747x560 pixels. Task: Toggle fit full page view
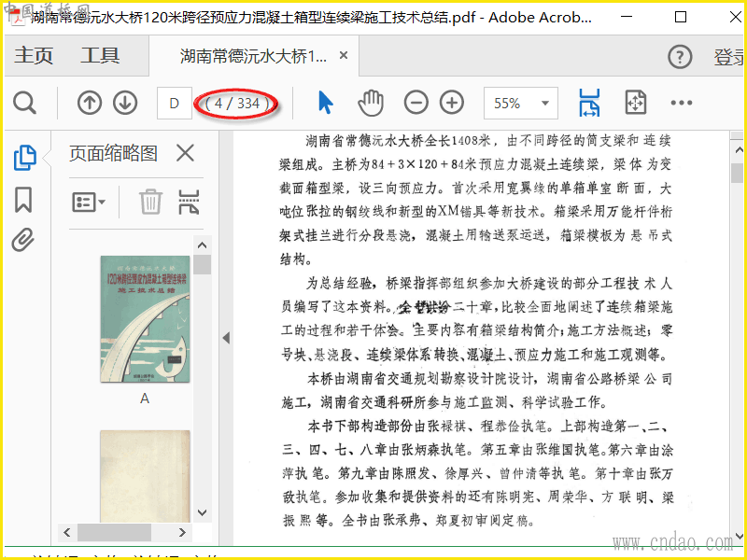point(635,103)
